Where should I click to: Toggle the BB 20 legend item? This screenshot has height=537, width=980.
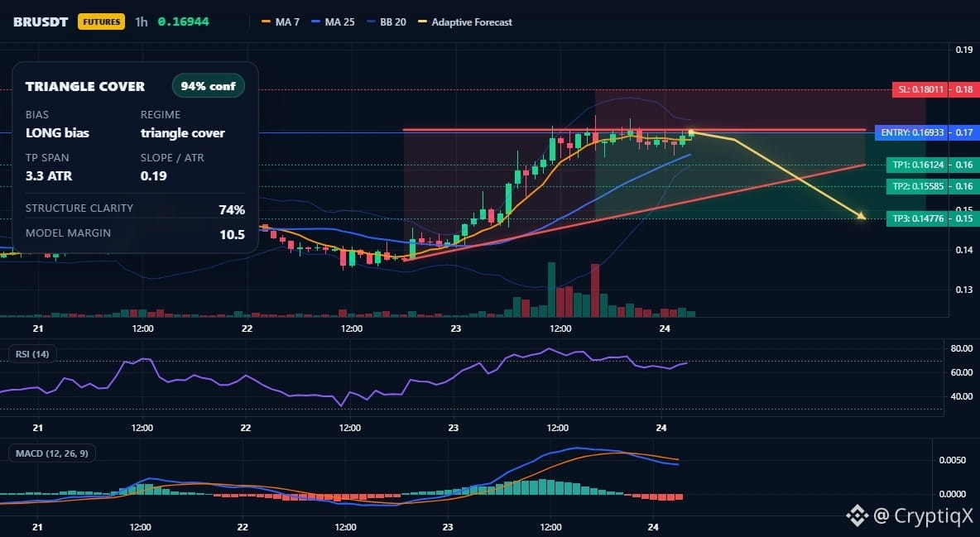[x=387, y=22]
